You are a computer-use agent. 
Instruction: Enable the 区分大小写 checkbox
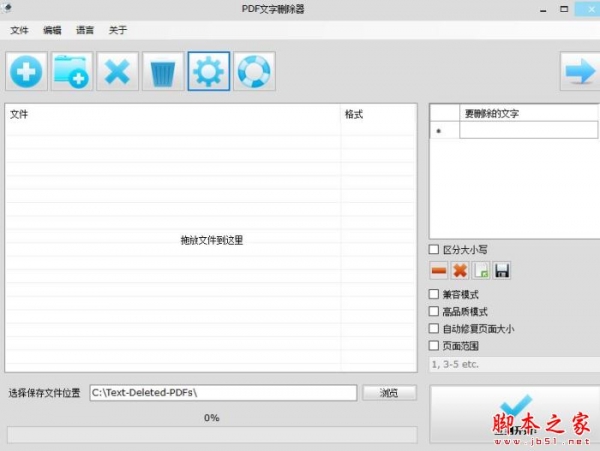coord(434,250)
